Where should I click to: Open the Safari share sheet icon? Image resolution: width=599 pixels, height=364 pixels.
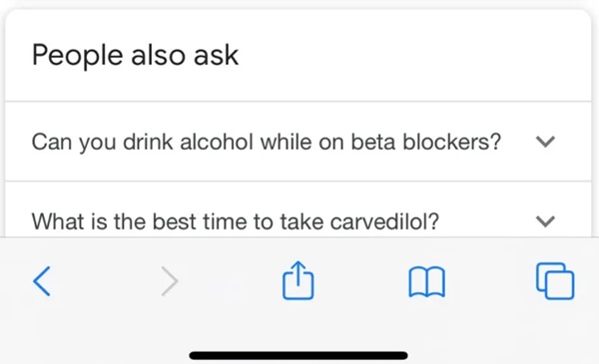(298, 280)
